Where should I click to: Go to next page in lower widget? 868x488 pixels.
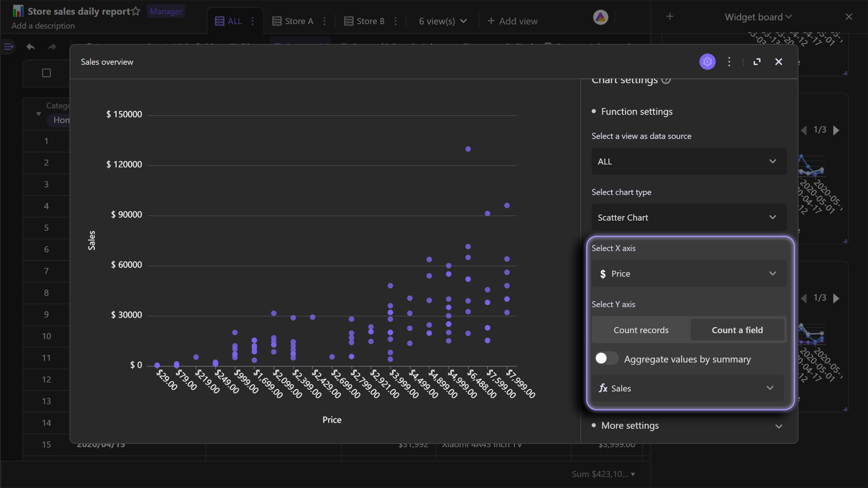click(x=836, y=298)
